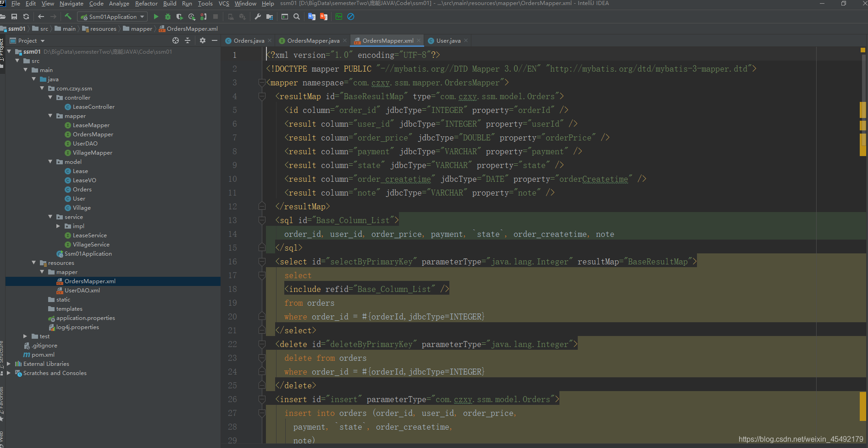Switch to the Orders.java tab
The height and width of the screenshot is (448, 868).
[249, 40]
